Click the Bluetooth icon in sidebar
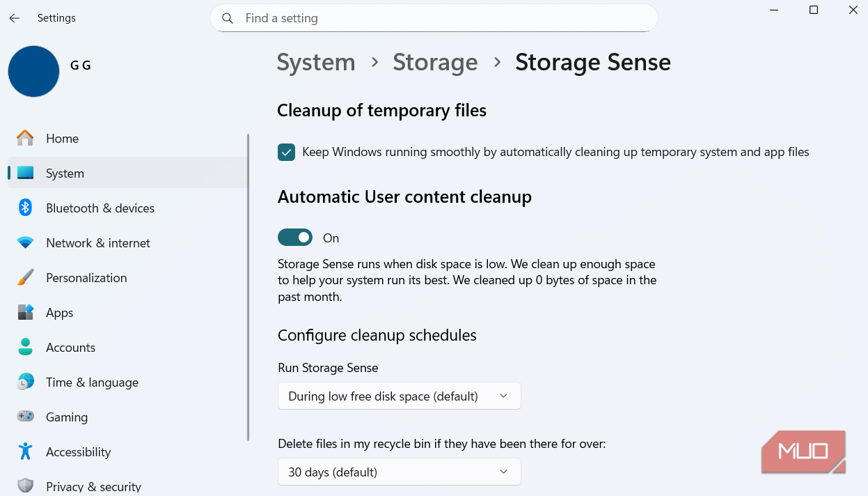 [26, 208]
